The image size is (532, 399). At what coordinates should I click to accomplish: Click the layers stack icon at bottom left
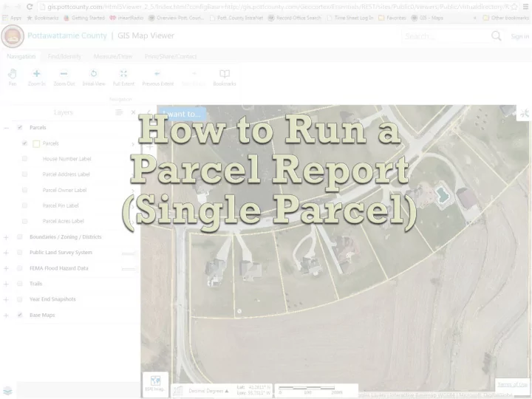pyautogui.click(x=7, y=391)
